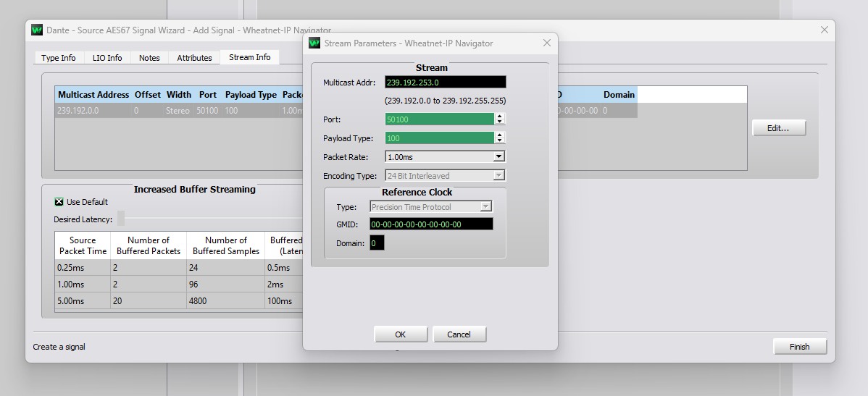Click the Domain input field in Reference Clock
The height and width of the screenshot is (396, 868).
377,243
